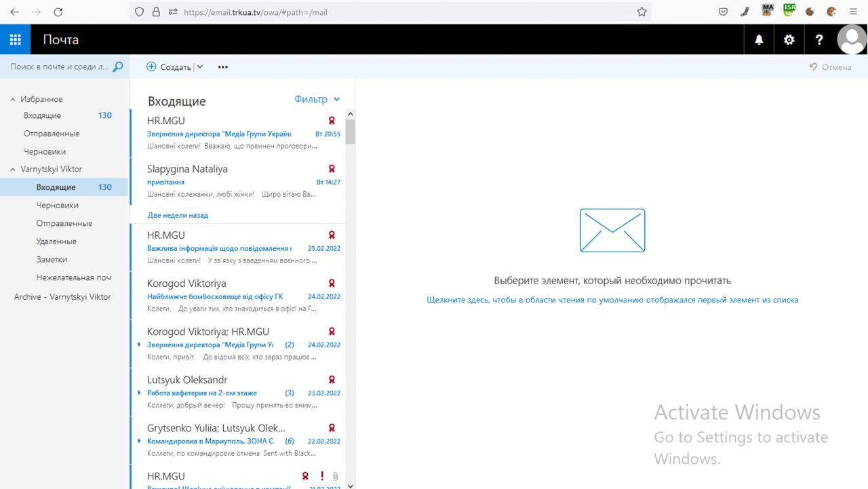Bookmark this page with star icon
This screenshot has height=489, width=868.
pos(642,12)
